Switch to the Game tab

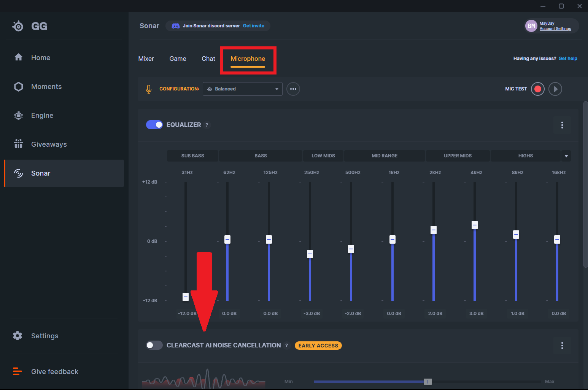pos(178,59)
